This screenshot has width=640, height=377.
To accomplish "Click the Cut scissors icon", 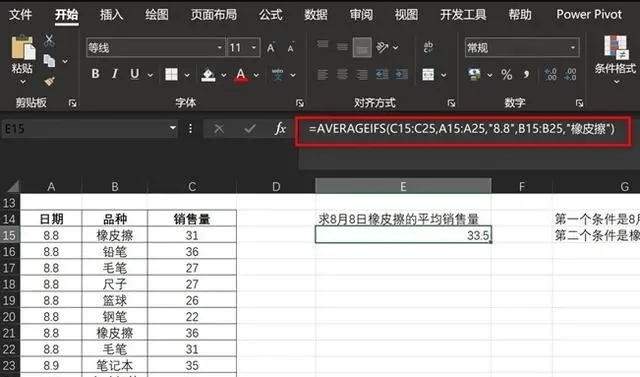I will (49, 41).
